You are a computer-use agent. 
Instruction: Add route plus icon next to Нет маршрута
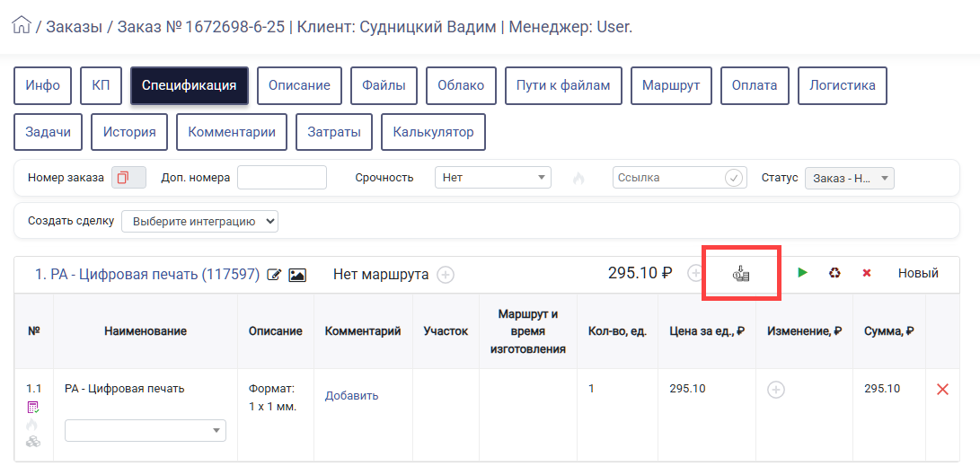pos(445,275)
